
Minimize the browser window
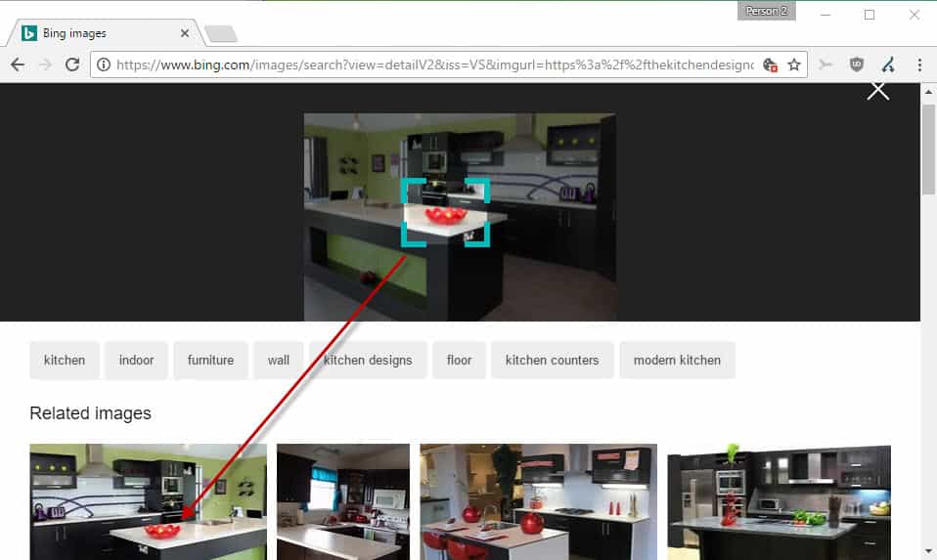click(x=825, y=15)
